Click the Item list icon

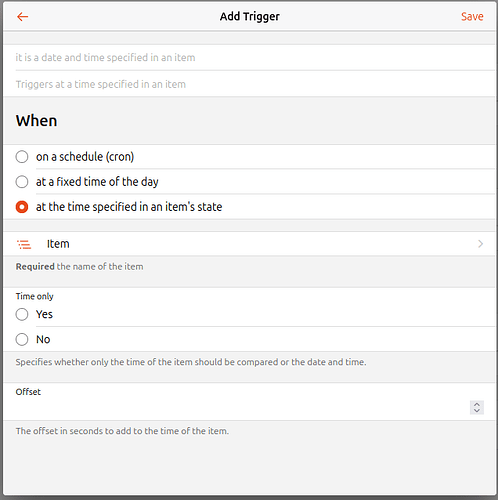24,244
